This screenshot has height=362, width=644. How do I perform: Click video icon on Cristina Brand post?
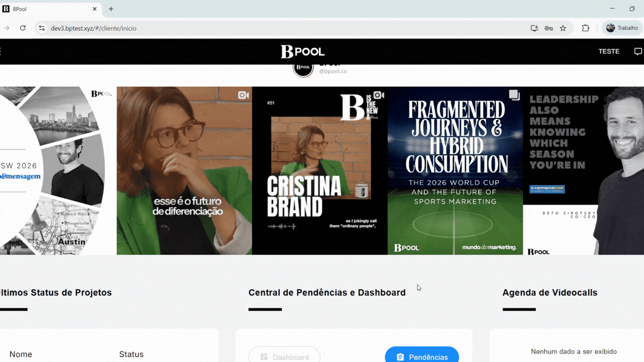pyautogui.click(x=378, y=95)
